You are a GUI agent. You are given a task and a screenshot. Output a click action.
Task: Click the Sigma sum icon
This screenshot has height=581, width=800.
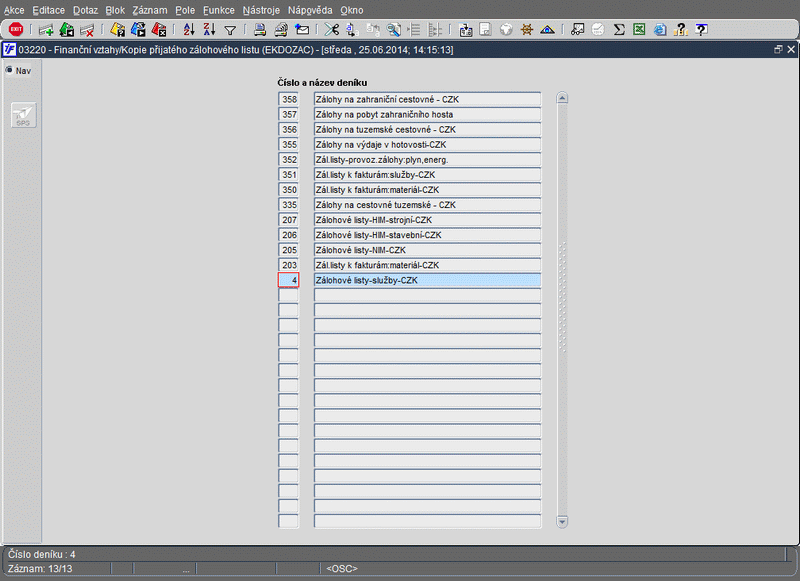point(619,30)
